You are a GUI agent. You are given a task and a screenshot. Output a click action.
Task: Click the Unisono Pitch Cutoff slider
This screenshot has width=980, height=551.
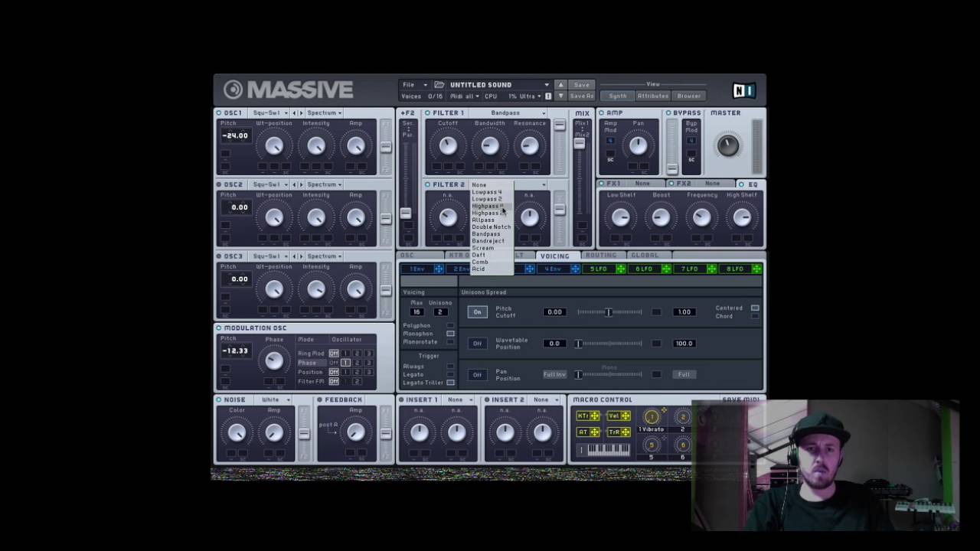coord(609,312)
